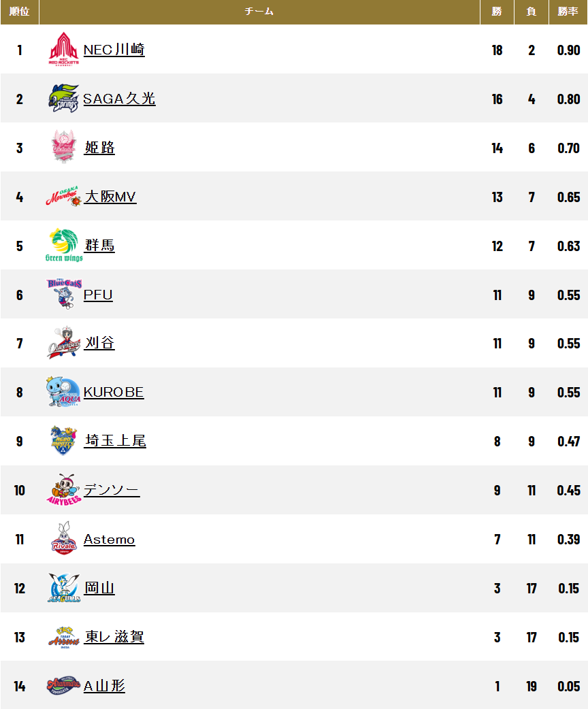The width and height of the screenshot is (588, 709).
Task: Open the A山形 team link
Action: point(104,686)
